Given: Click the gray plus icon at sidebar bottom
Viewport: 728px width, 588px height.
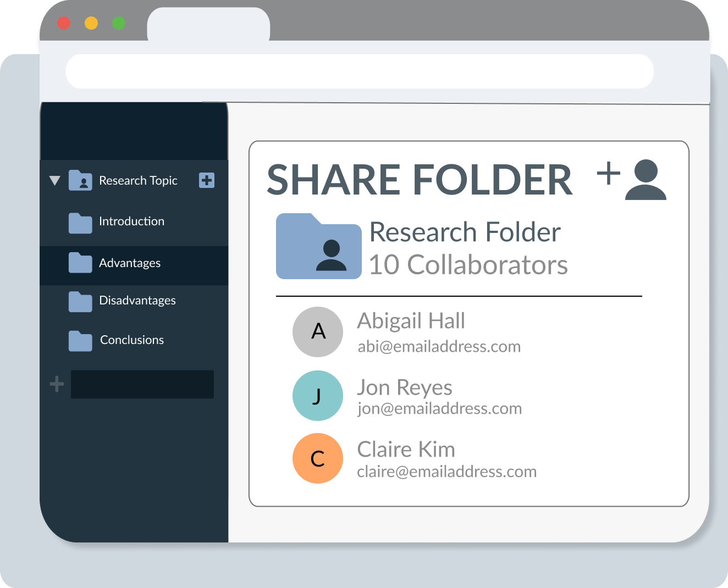Looking at the screenshot, I should coord(56,384).
